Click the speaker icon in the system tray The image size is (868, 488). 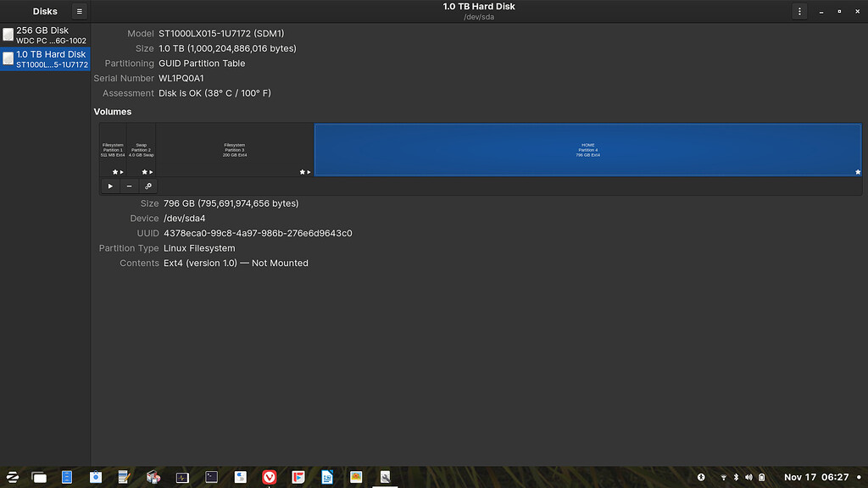pos(748,477)
